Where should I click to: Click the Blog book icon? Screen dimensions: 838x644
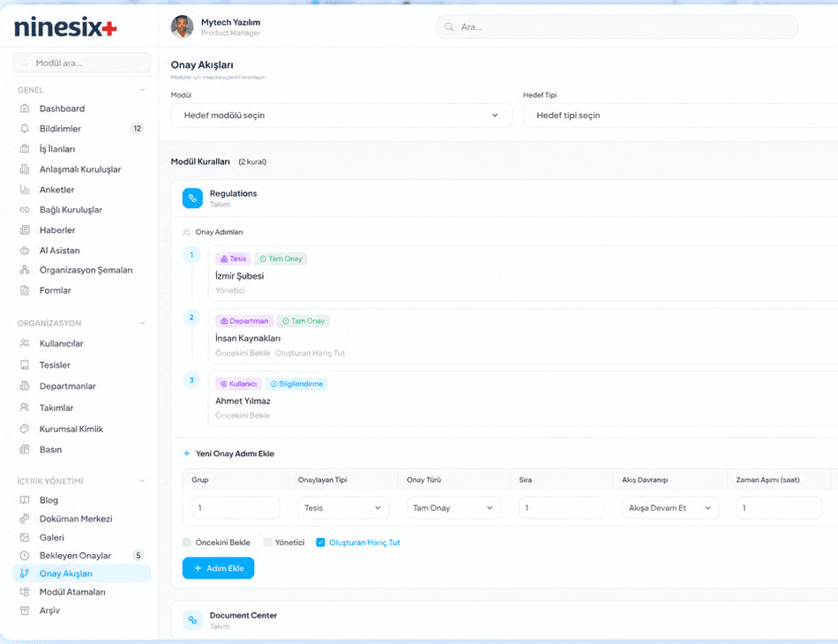(x=25, y=500)
